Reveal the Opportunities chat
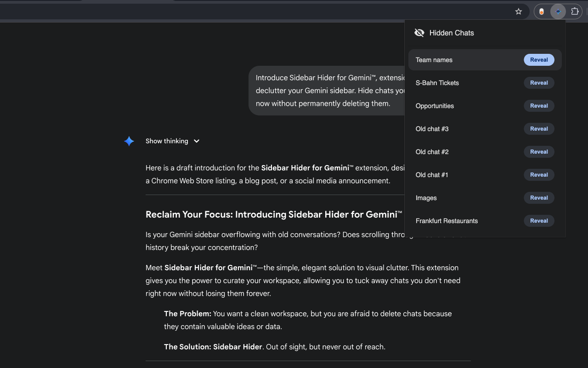This screenshot has width=588, height=368. click(x=539, y=106)
